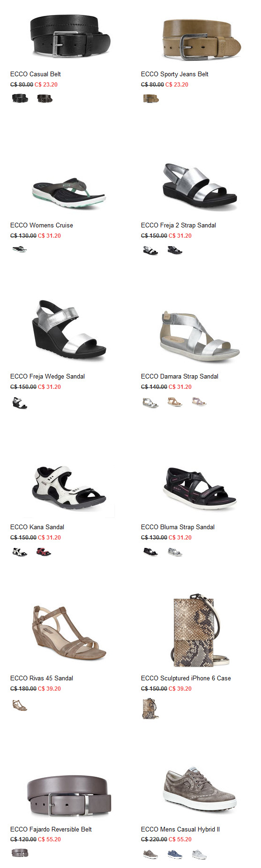The height and width of the screenshot is (868, 261).
Task: Click the ECCO Freja 2 Strap Sandal link
Action: [178, 225]
